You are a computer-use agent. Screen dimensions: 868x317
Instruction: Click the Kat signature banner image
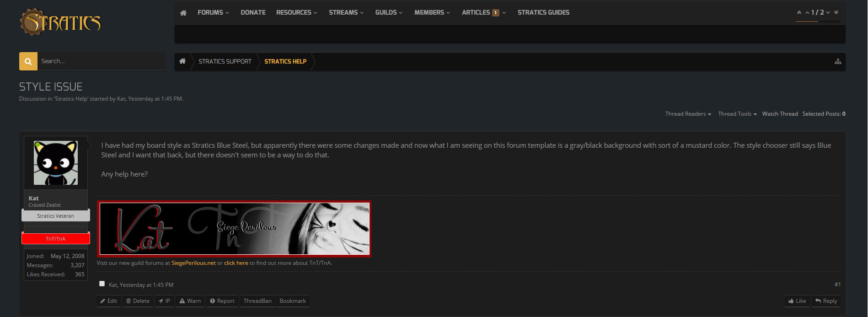click(234, 229)
